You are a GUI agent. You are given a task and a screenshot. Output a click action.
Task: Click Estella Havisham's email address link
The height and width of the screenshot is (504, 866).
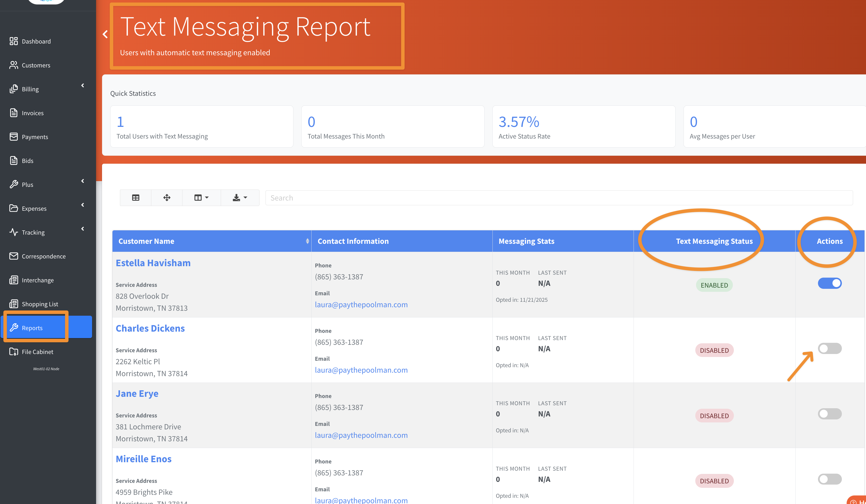click(x=361, y=304)
